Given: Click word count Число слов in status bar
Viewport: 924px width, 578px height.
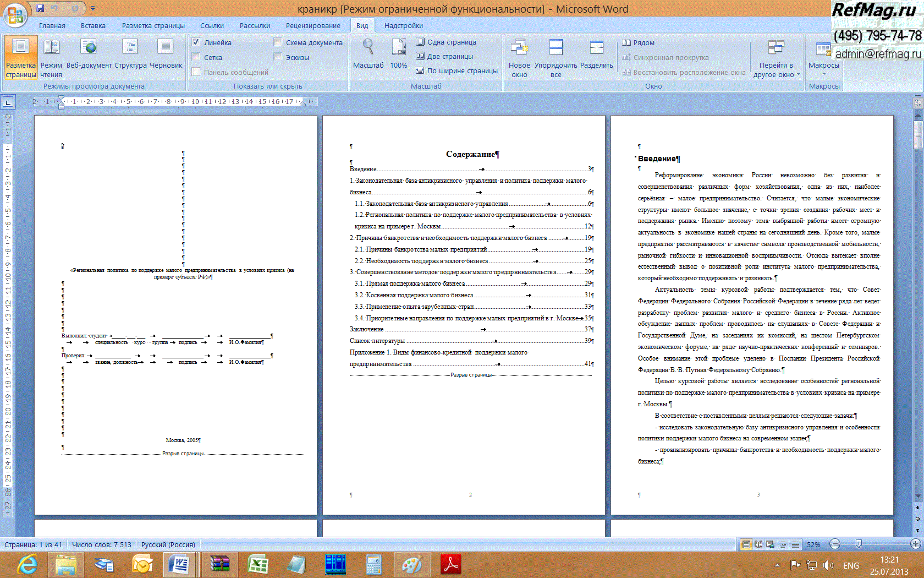Looking at the screenshot, I should pyautogui.click(x=102, y=544).
